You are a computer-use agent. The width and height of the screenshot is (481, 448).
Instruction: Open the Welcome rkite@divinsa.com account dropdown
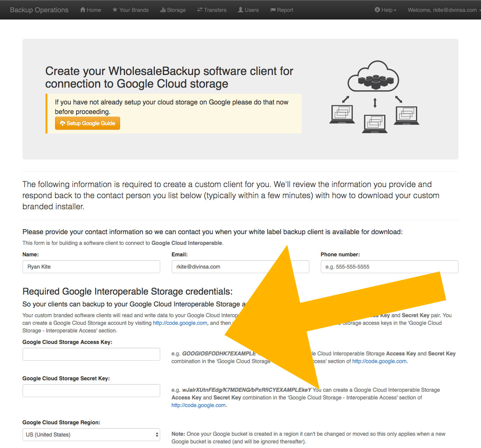[x=444, y=10]
